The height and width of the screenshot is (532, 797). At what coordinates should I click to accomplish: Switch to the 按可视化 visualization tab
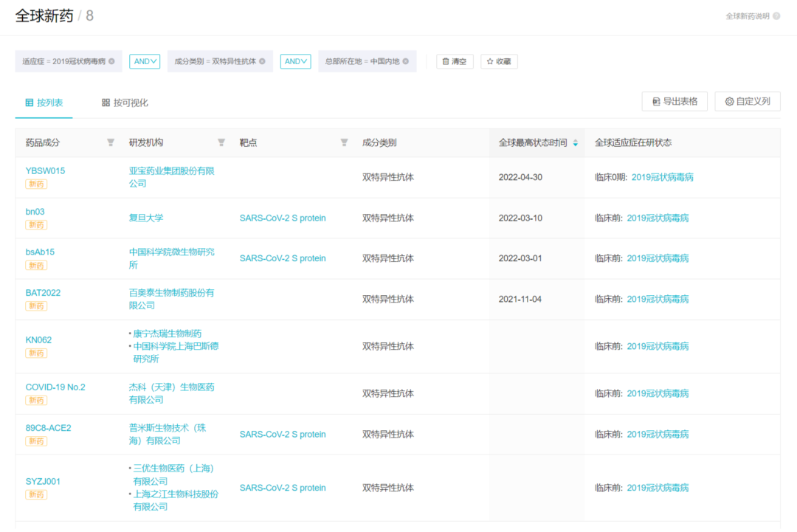(x=125, y=103)
